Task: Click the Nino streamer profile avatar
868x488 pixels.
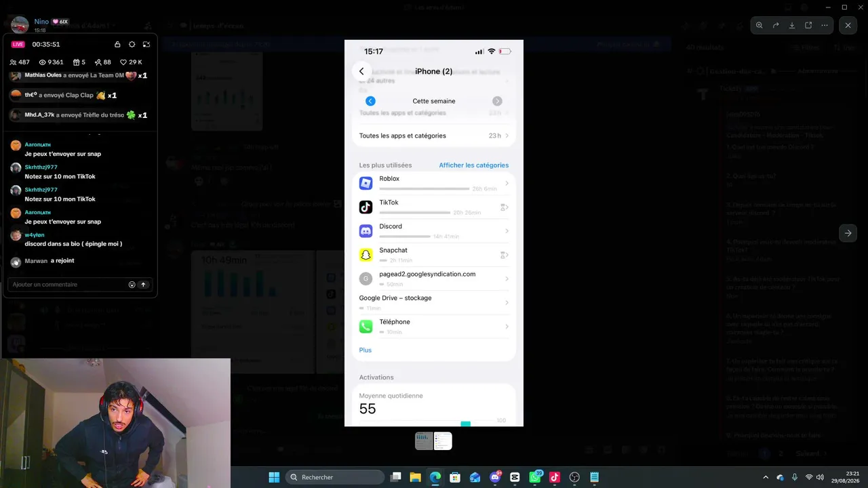Action: (x=20, y=25)
